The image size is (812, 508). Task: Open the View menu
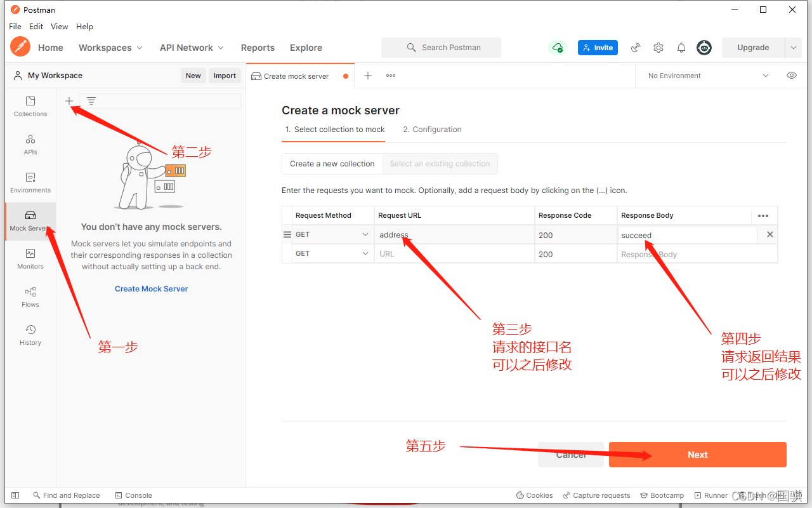[60, 27]
